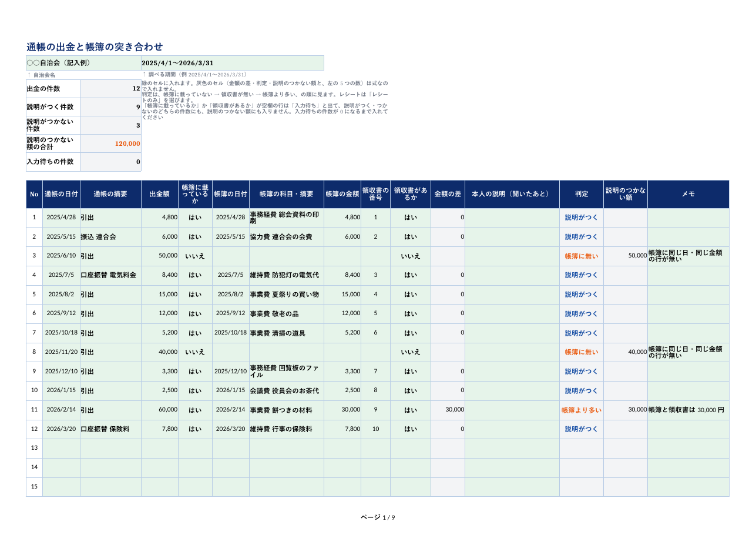Image resolution: width=756 pixels, height=535 pixels.
Task: Select the orange 120,000 total value
Action: coord(111,143)
